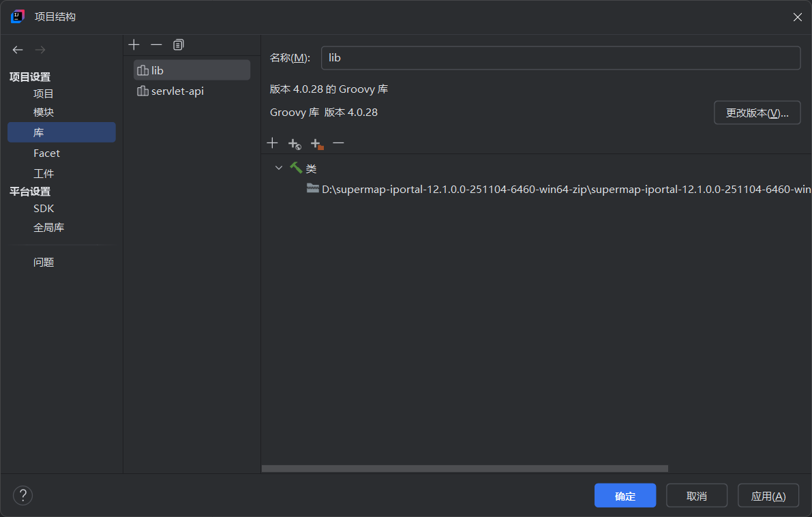Select the lib library in list
Image resolution: width=812 pixels, height=517 pixels.
157,70
